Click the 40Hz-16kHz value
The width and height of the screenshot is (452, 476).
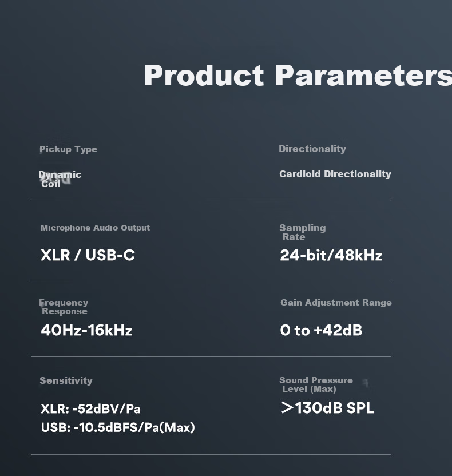(x=86, y=330)
